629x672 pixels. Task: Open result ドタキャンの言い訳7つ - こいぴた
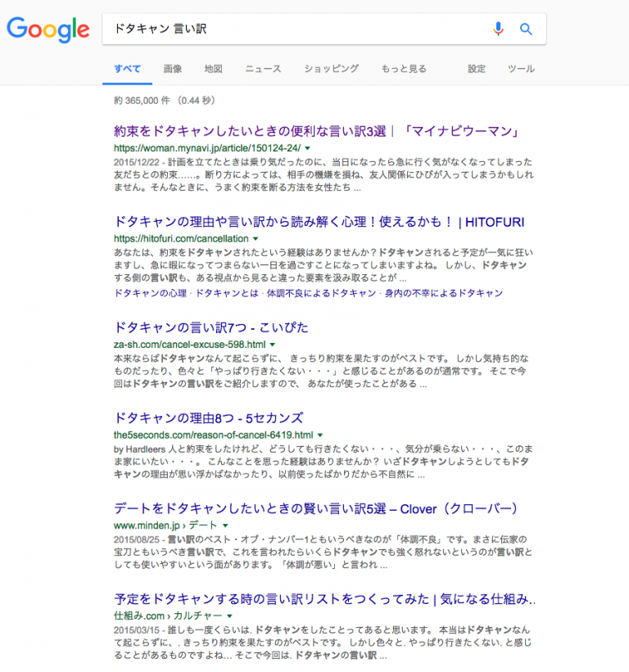(x=211, y=328)
